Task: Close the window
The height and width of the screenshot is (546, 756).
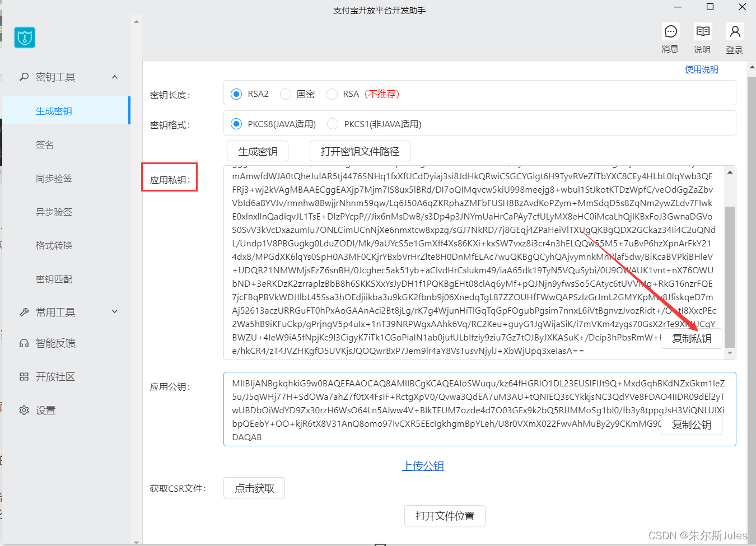Action: [x=742, y=7]
